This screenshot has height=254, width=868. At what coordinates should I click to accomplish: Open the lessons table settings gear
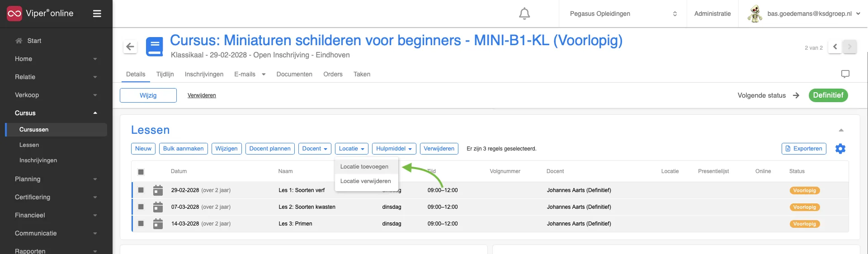coord(840,149)
